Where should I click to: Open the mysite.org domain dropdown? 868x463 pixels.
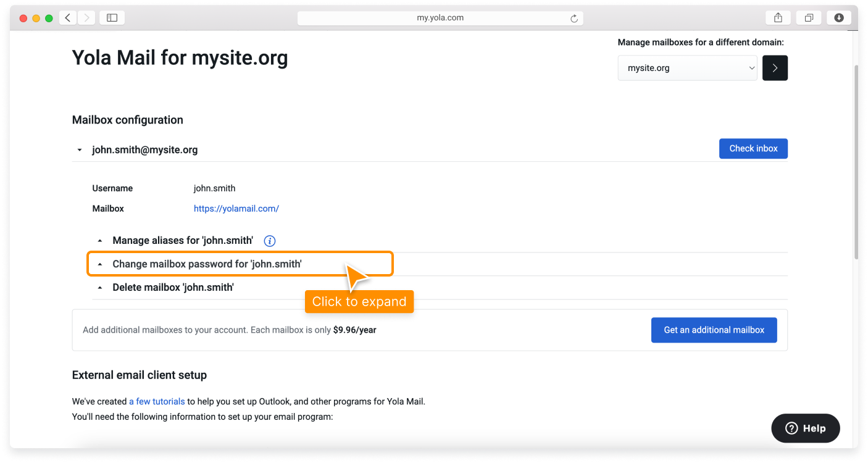coord(687,68)
